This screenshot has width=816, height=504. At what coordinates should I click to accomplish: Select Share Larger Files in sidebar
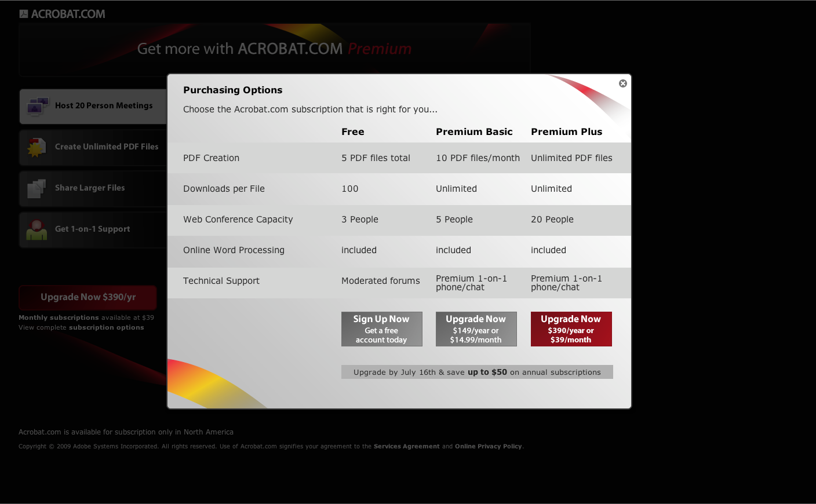(90, 188)
